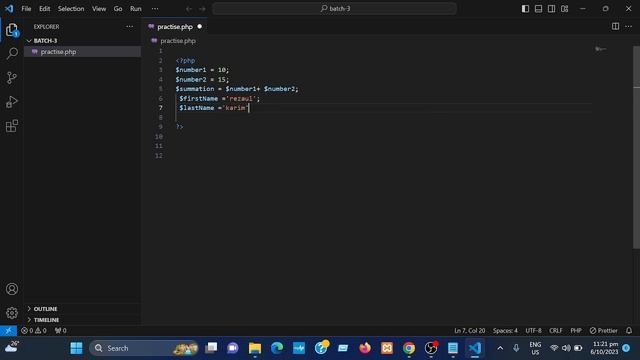The image size is (640, 360).
Task: Toggle secondary side bar visibility
Action: pyautogui.click(x=551, y=9)
